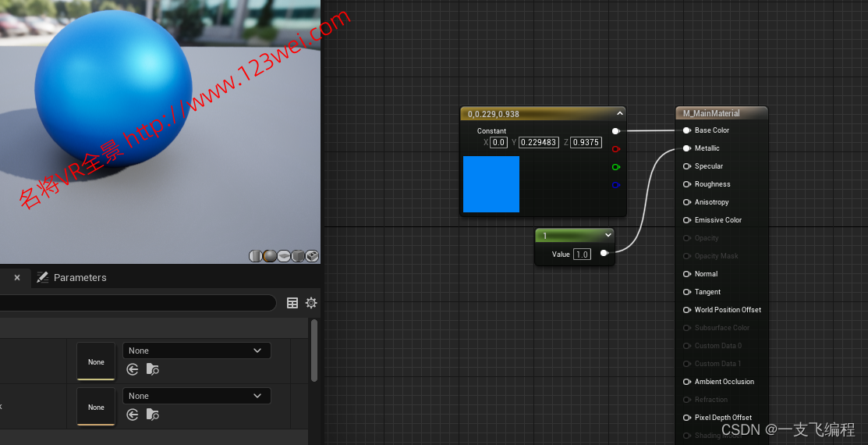Open the first None asset dropdown

[196, 351]
